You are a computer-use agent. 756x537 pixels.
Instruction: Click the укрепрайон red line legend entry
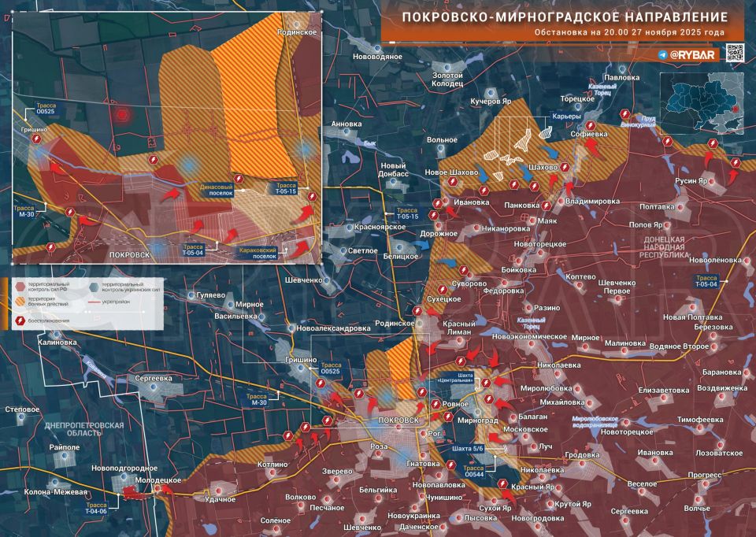(x=96, y=300)
